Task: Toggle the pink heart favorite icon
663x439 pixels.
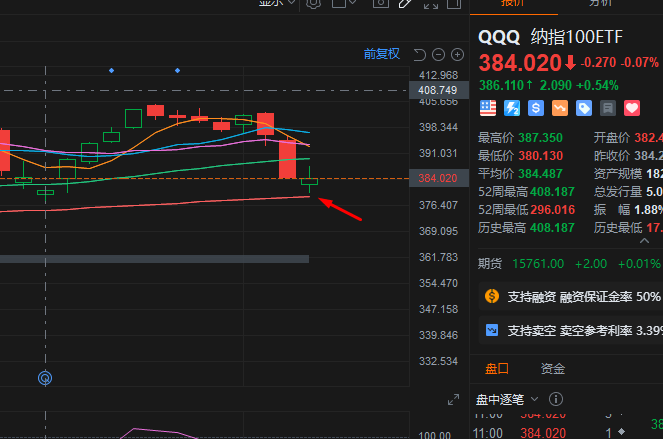Action: point(631,107)
